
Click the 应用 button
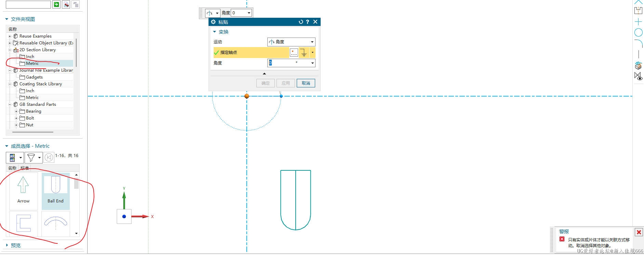click(286, 83)
